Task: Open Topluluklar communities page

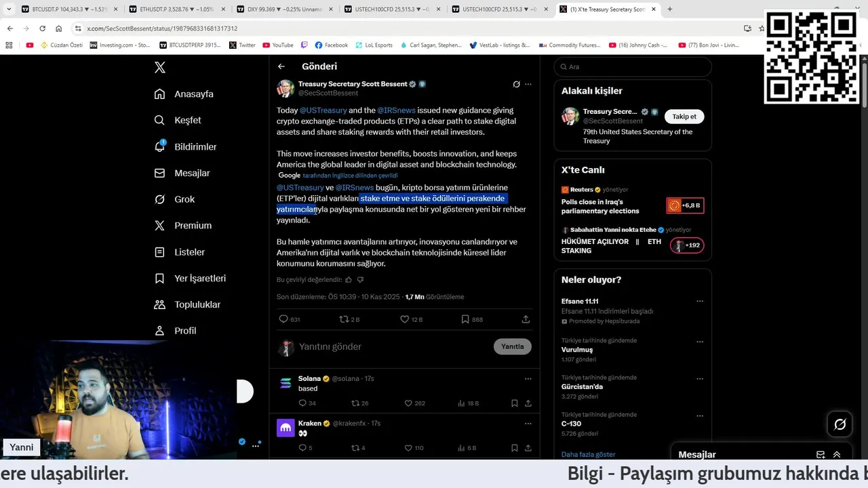Action: (x=187, y=304)
